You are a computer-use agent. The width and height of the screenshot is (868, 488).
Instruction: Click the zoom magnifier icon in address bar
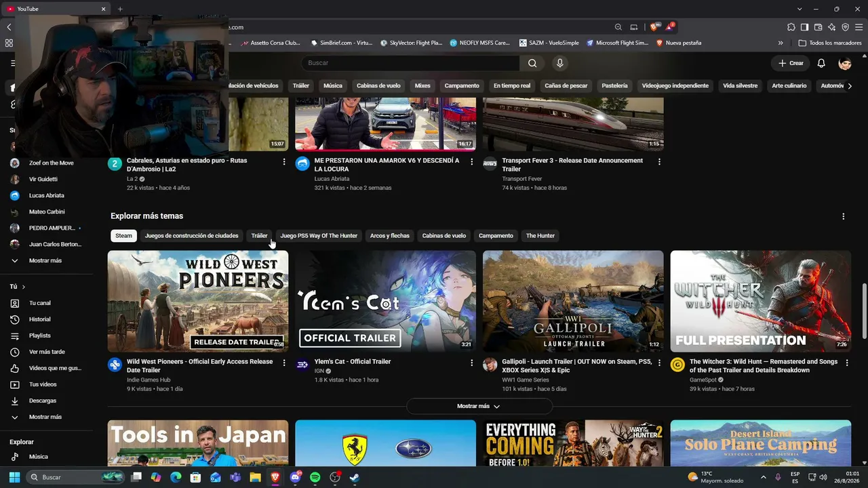618,27
